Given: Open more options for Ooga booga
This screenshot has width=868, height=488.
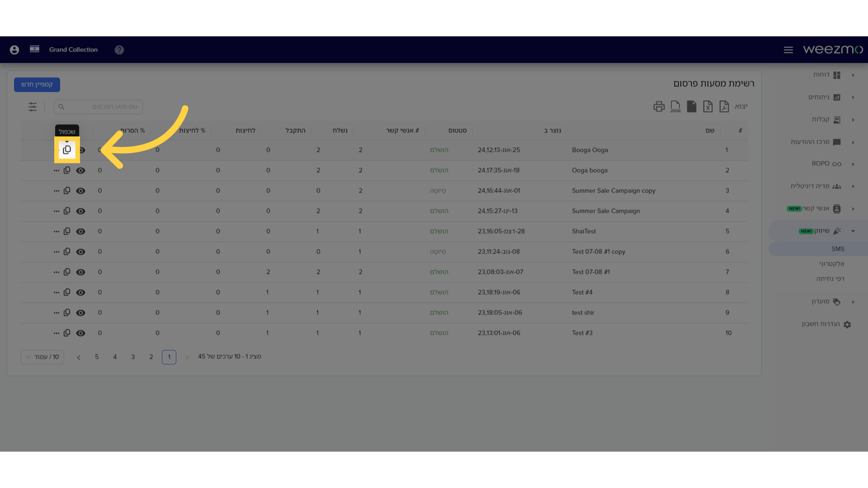Looking at the screenshot, I should [56, 171].
